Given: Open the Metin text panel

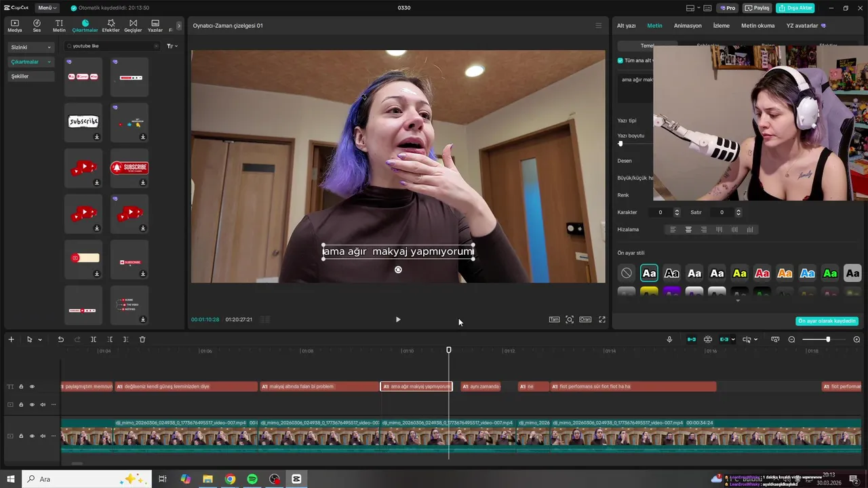Looking at the screenshot, I should click(59, 26).
